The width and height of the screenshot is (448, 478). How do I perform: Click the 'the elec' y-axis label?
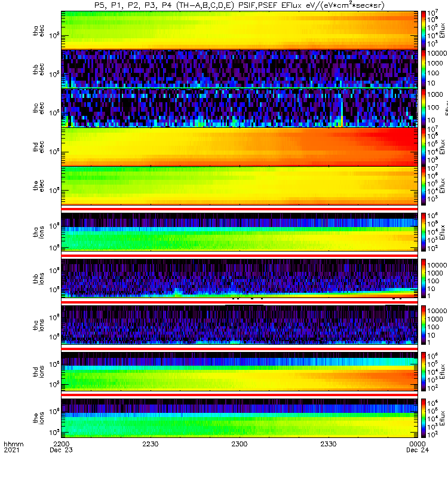click(38, 186)
